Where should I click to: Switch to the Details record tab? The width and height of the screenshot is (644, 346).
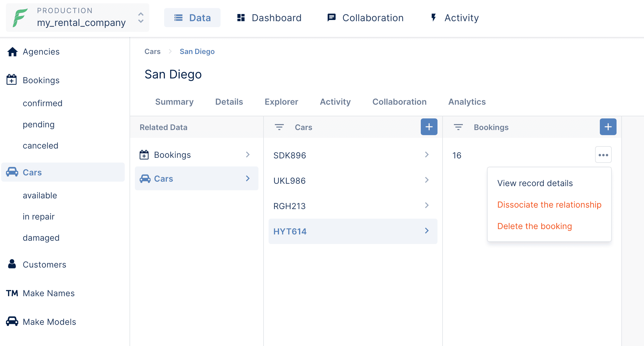pos(229,102)
